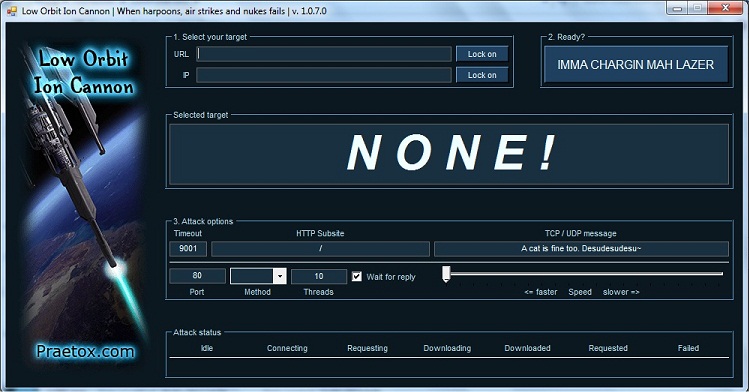Toggle the Wait for reply checkbox
The height and width of the screenshot is (392, 749).
coord(357,276)
